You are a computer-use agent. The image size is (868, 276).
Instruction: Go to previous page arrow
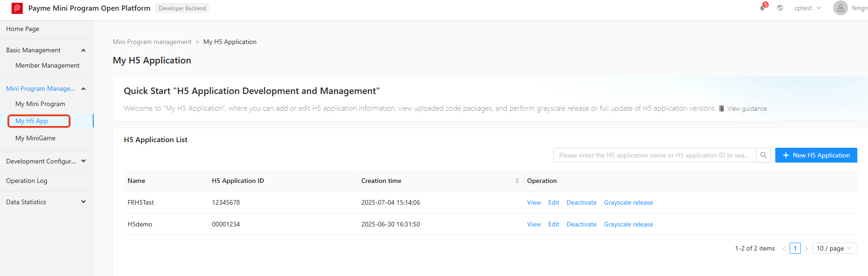784,249
